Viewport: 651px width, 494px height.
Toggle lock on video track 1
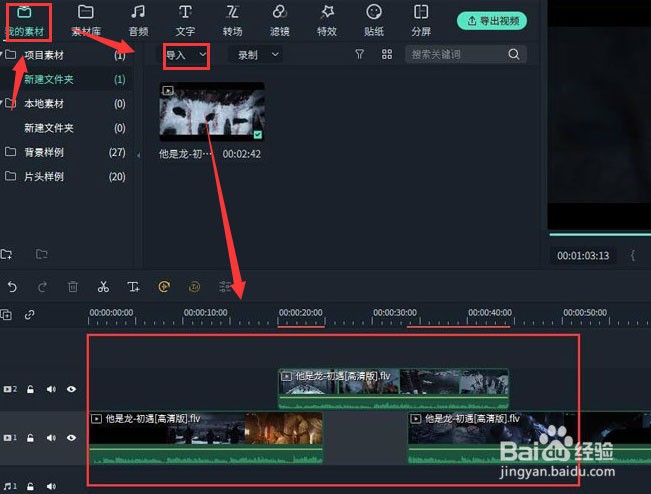click(30, 438)
